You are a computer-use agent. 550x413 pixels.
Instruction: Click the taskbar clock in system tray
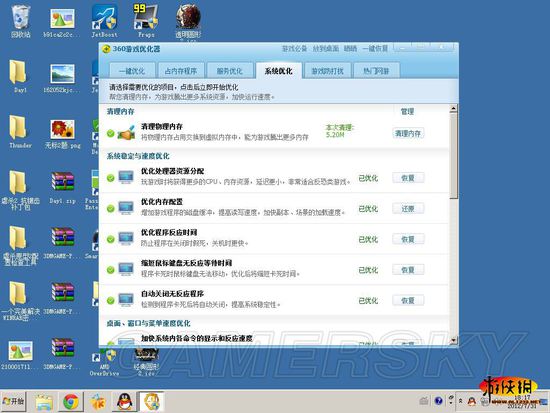pyautogui.click(x=522, y=402)
